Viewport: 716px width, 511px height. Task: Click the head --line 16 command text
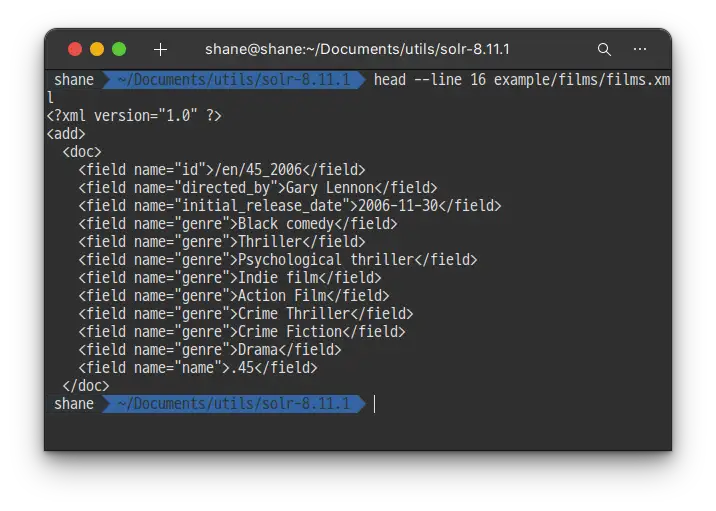pyautogui.click(x=522, y=80)
